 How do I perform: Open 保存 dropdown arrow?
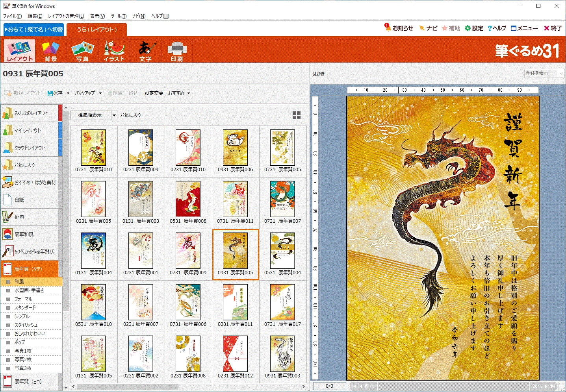coord(68,93)
